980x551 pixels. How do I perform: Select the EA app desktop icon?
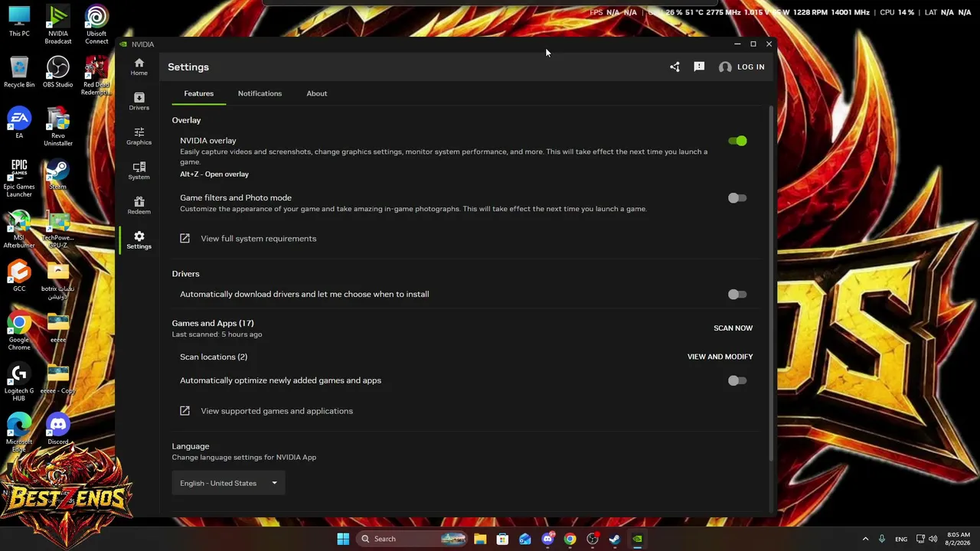(x=19, y=124)
